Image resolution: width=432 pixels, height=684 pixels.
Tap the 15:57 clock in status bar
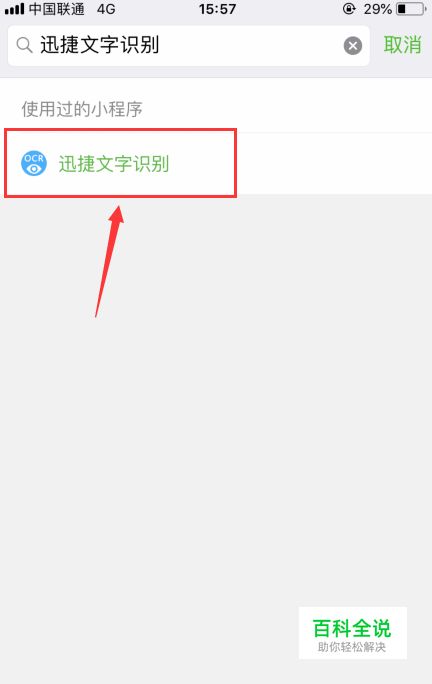click(x=217, y=9)
